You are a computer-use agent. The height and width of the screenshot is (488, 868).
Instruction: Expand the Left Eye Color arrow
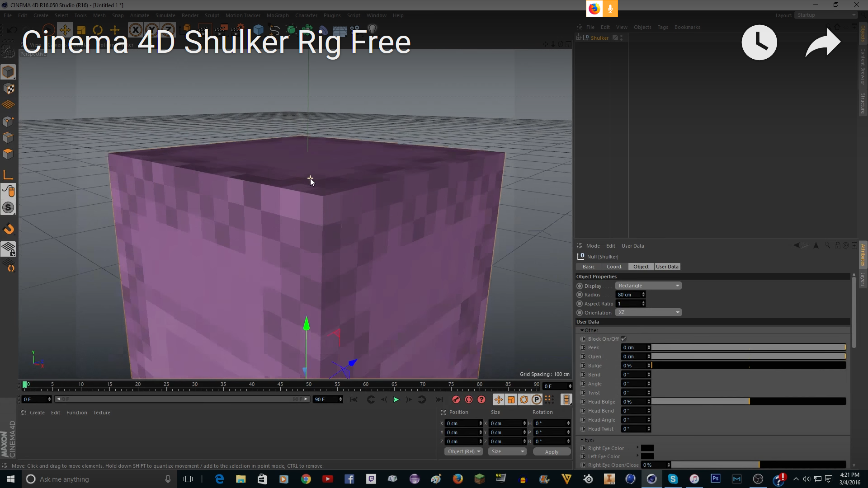click(637, 456)
